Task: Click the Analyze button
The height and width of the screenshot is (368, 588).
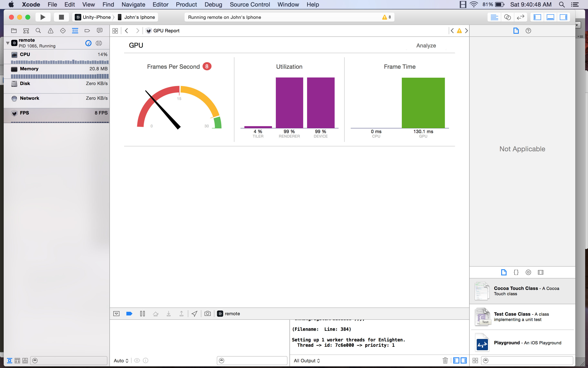Action: [x=426, y=46]
